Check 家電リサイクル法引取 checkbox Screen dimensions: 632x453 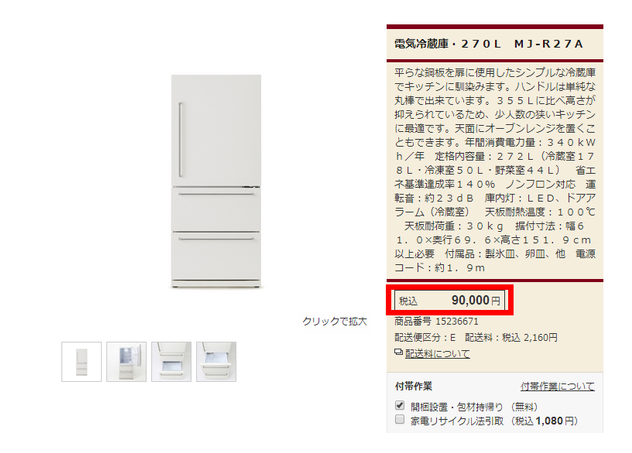click(400, 419)
